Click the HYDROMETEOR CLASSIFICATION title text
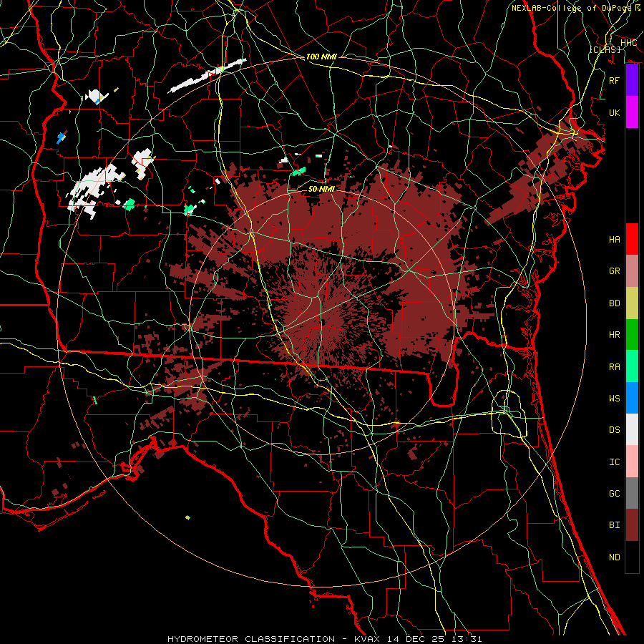The image size is (644, 644). (251, 639)
